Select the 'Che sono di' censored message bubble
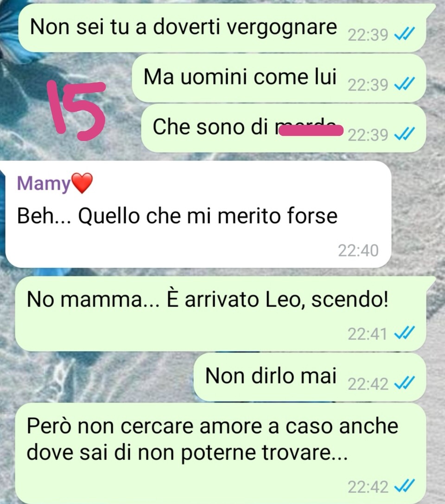445x504 pixels. pyautogui.click(x=284, y=128)
